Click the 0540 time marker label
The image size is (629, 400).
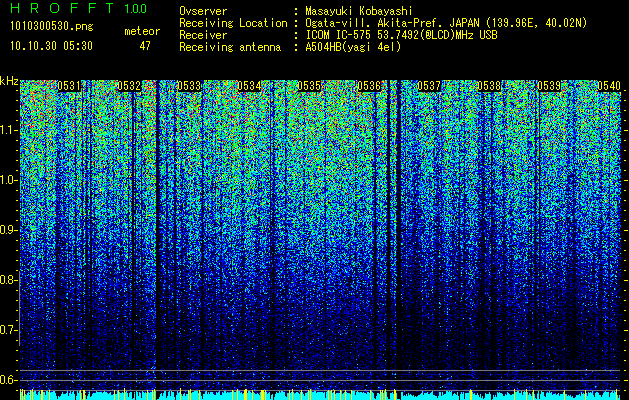point(609,86)
